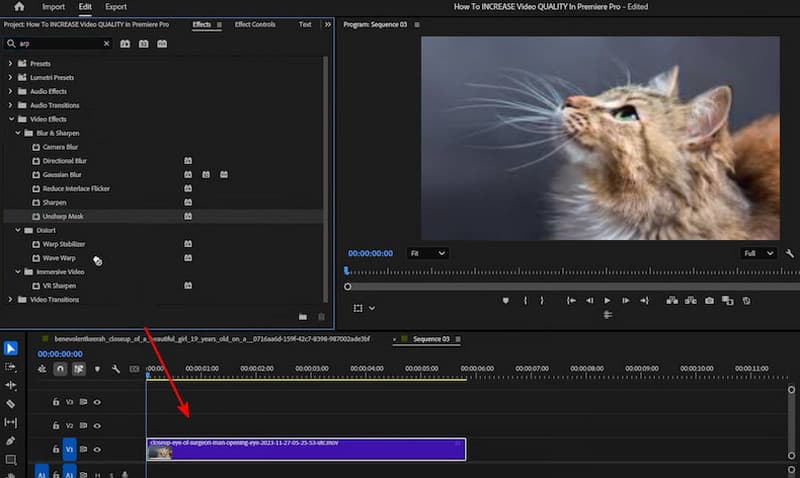Create a new custom bin in Effects
The width and height of the screenshot is (800, 478).
pos(303,317)
